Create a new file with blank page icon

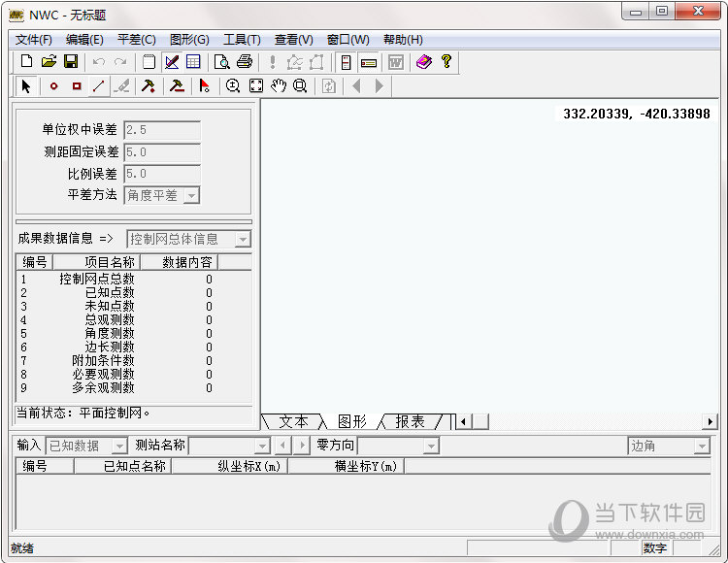coord(27,62)
